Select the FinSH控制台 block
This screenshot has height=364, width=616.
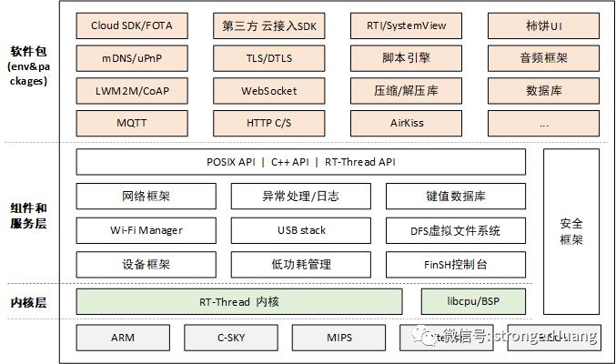(x=456, y=265)
